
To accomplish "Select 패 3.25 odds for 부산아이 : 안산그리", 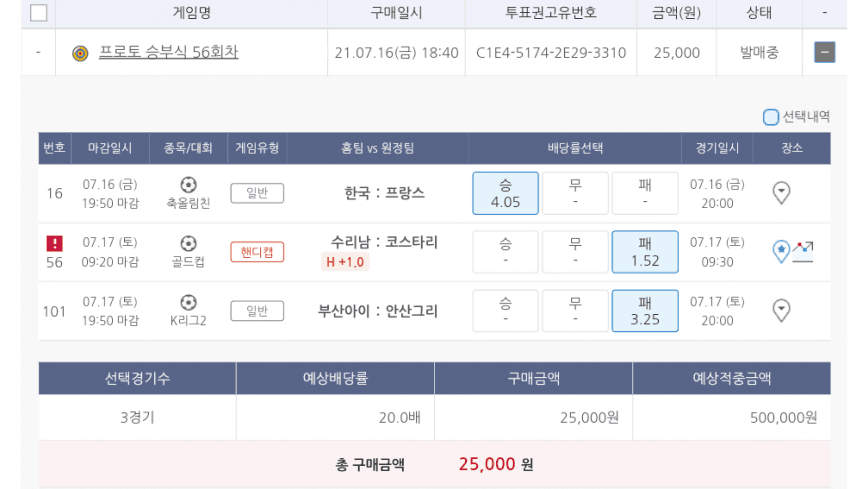I will [x=645, y=310].
